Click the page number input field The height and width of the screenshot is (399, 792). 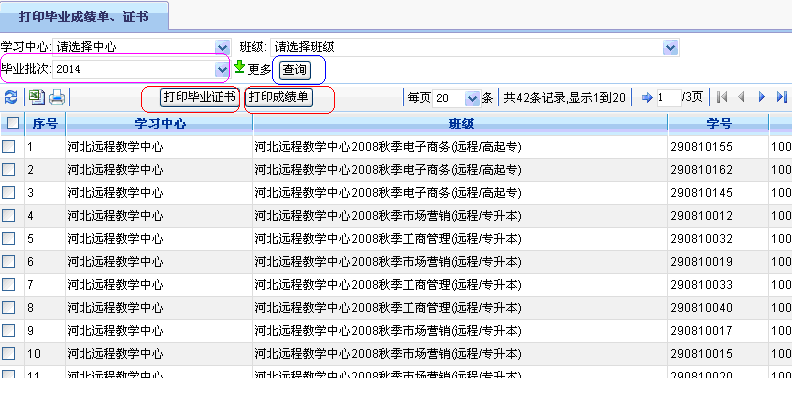click(669, 97)
